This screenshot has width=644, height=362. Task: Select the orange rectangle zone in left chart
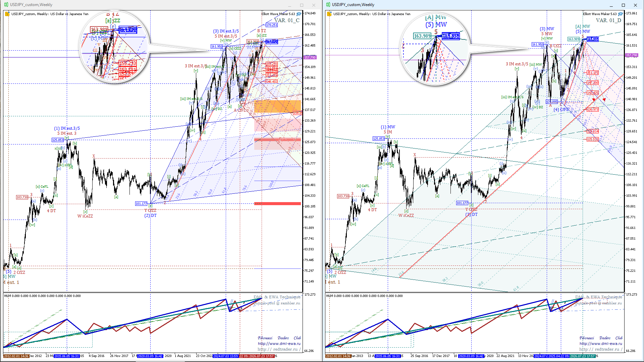pyautogui.click(x=277, y=107)
